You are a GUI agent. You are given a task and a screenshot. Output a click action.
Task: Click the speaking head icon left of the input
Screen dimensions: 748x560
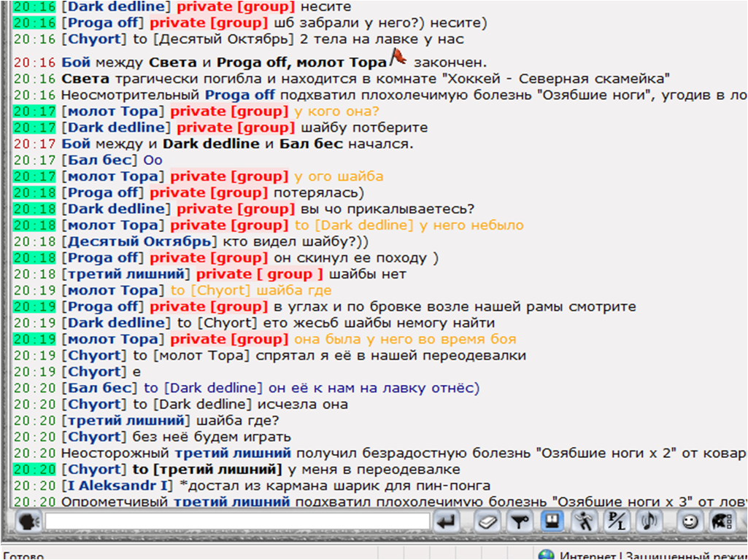[30, 522]
